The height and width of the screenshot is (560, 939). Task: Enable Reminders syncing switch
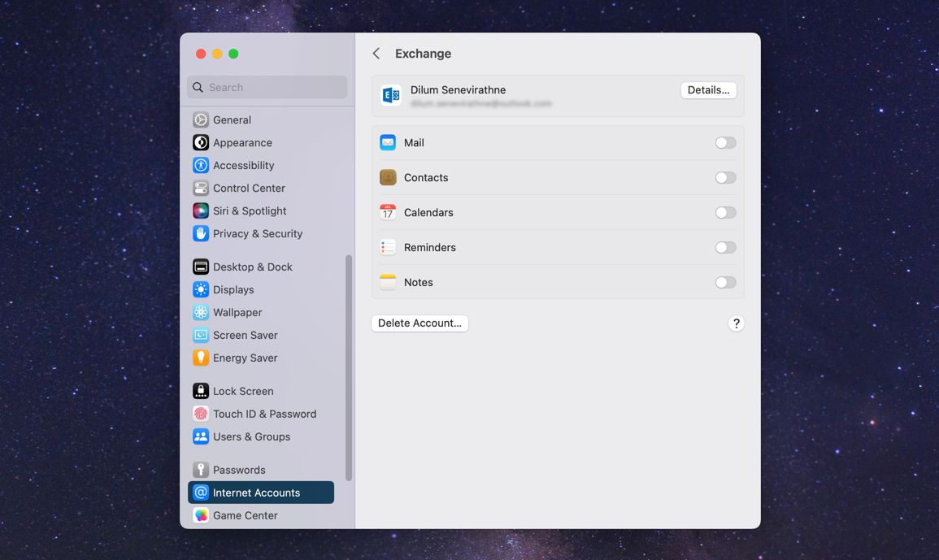coord(725,248)
